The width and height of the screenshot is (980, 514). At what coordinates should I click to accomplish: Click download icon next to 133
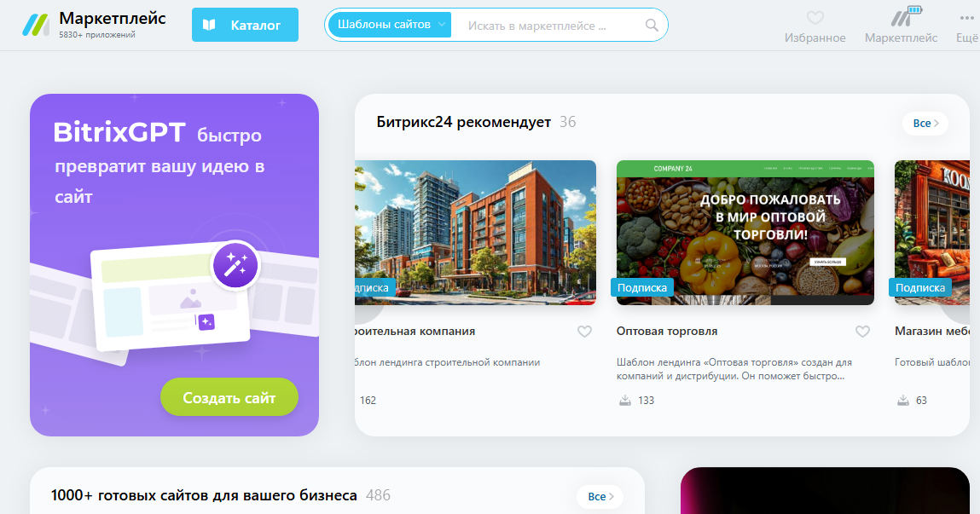point(625,401)
